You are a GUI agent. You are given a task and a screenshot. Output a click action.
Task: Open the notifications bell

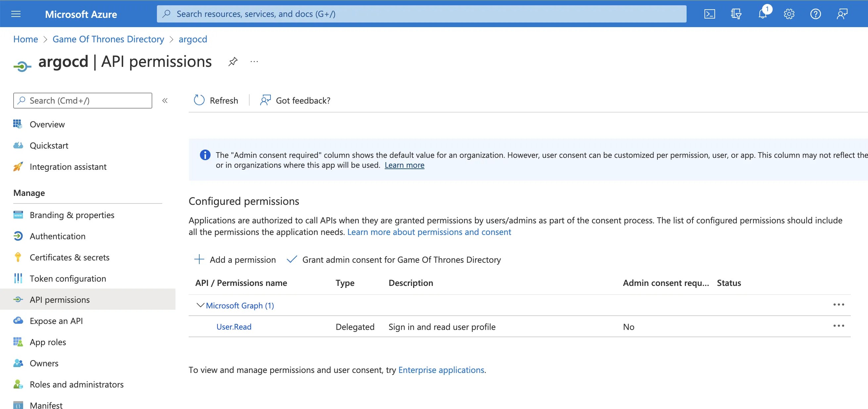point(763,14)
